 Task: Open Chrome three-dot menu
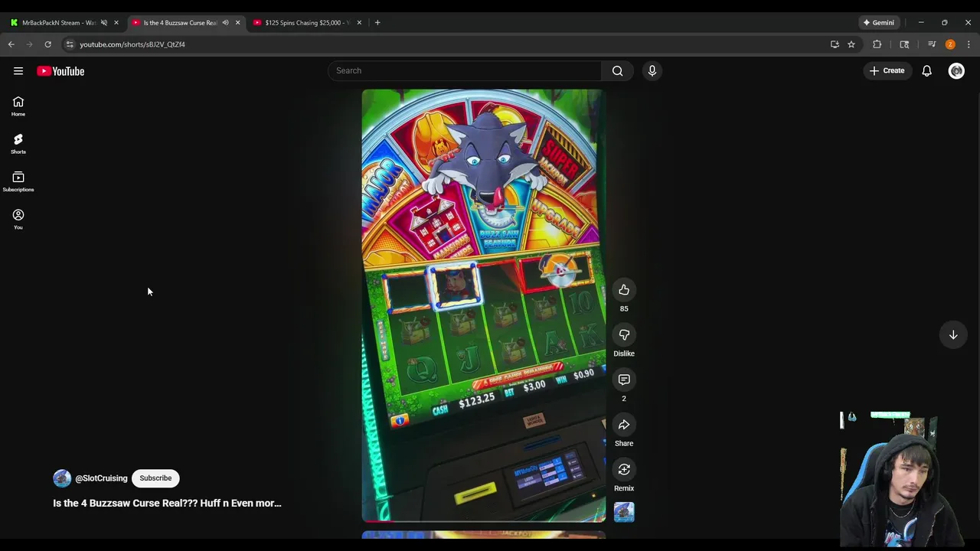969,44
